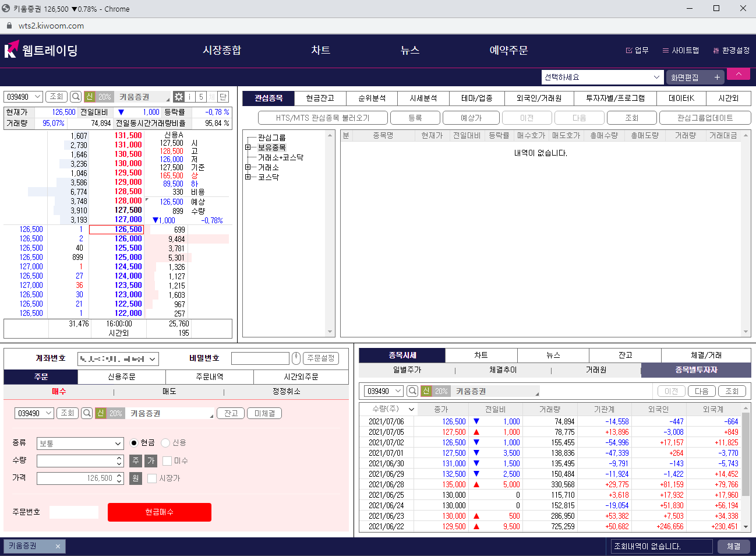Open the stock code dropdown in quote panel
Viewport: 756px width, 556px height.
point(38,97)
